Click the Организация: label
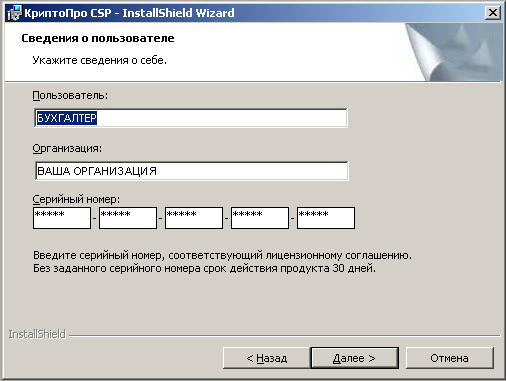506x381 pixels. [x=67, y=148]
